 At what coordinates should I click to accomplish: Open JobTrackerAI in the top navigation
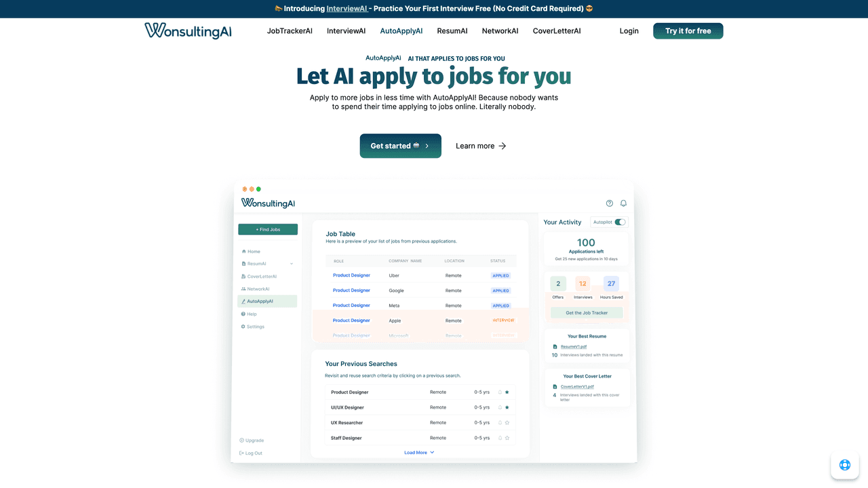[x=290, y=31]
